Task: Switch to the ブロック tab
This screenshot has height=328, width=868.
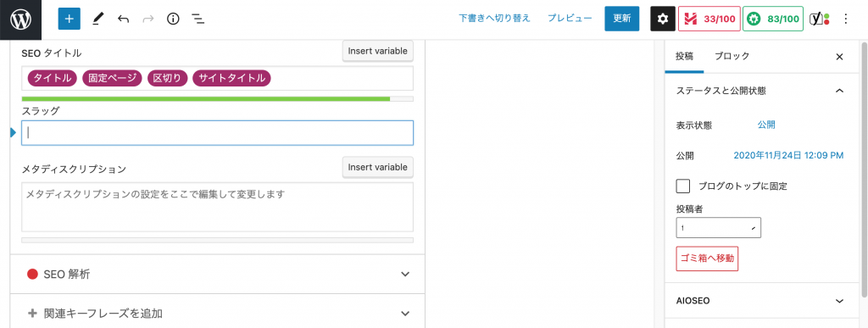Action: (732, 56)
